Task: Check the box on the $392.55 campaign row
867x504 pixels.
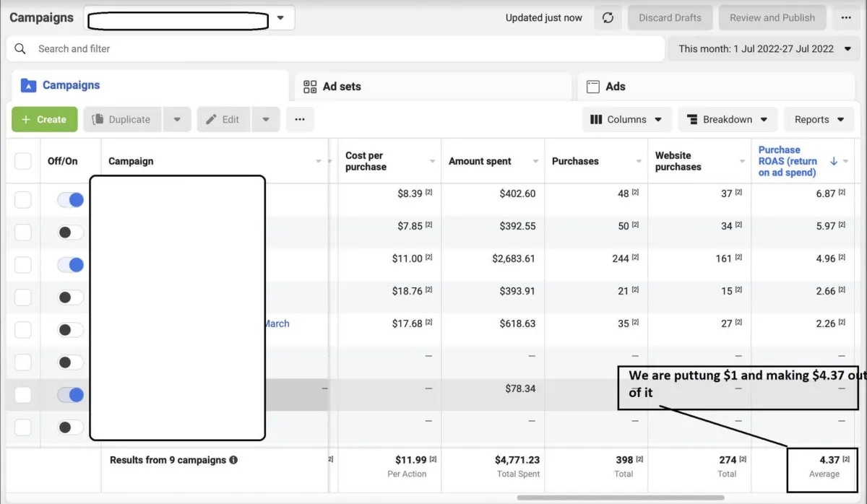Action: pyautogui.click(x=23, y=233)
